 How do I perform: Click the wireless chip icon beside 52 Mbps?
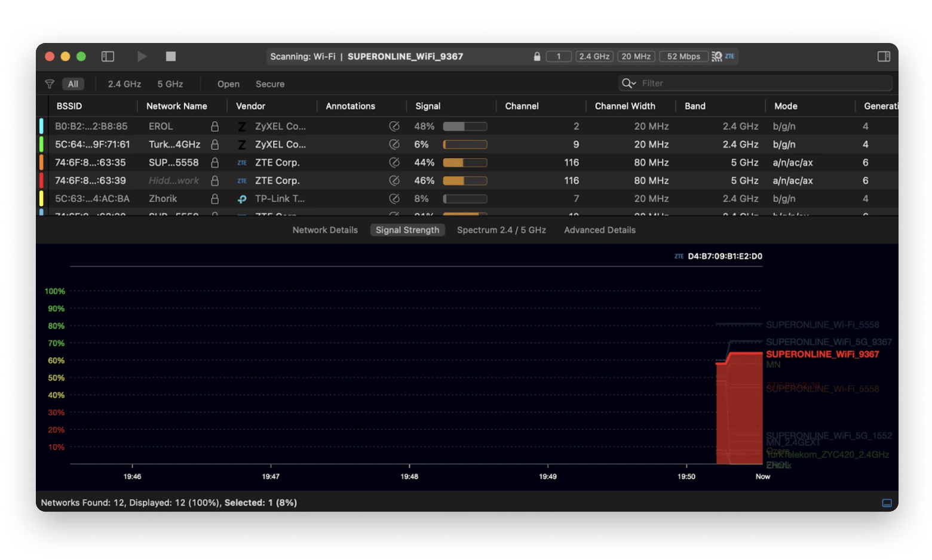[x=716, y=56]
